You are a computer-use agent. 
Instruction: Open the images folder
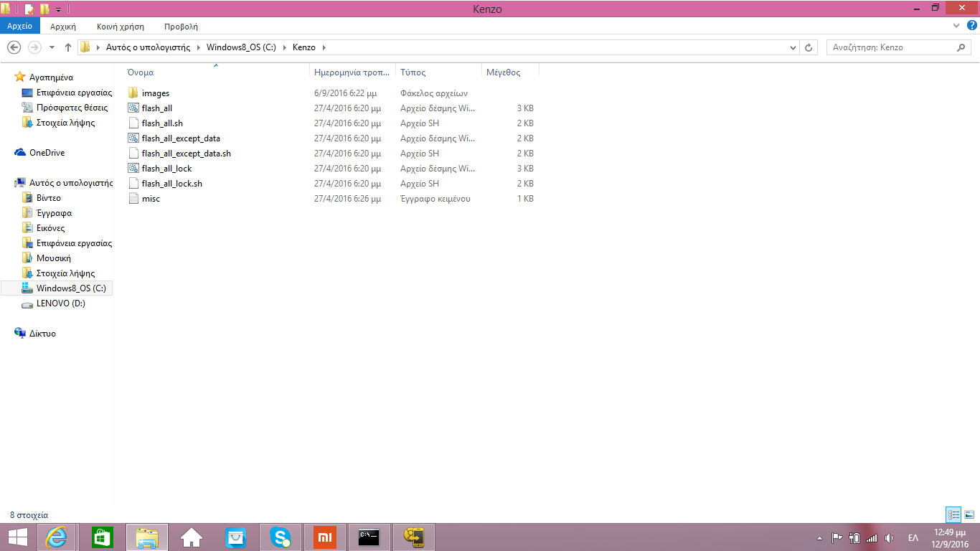click(155, 93)
